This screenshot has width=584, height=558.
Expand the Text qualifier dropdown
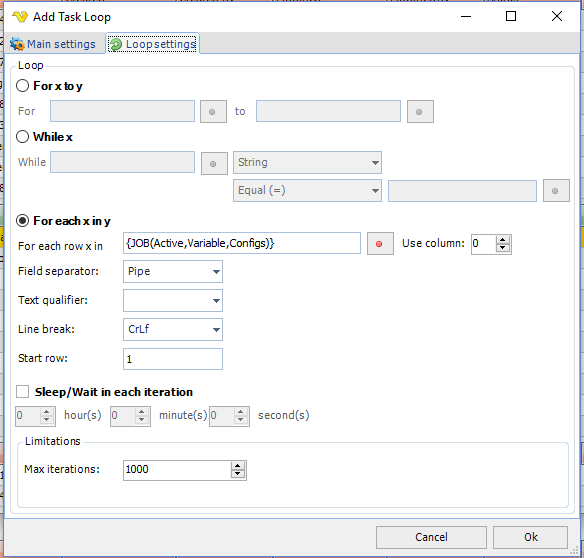tap(173, 300)
